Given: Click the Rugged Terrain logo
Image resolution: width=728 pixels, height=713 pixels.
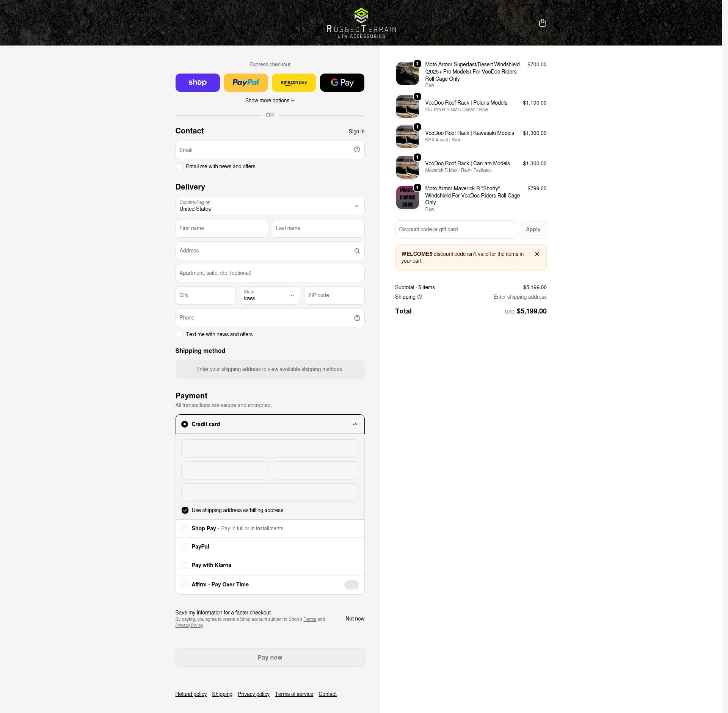Looking at the screenshot, I should (361, 23).
